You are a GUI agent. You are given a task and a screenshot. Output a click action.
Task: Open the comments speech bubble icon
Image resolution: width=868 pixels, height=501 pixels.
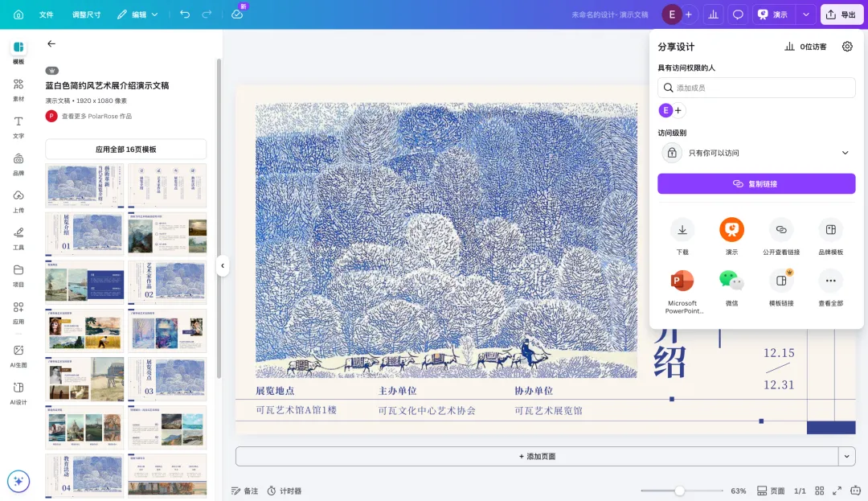(738, 14)
